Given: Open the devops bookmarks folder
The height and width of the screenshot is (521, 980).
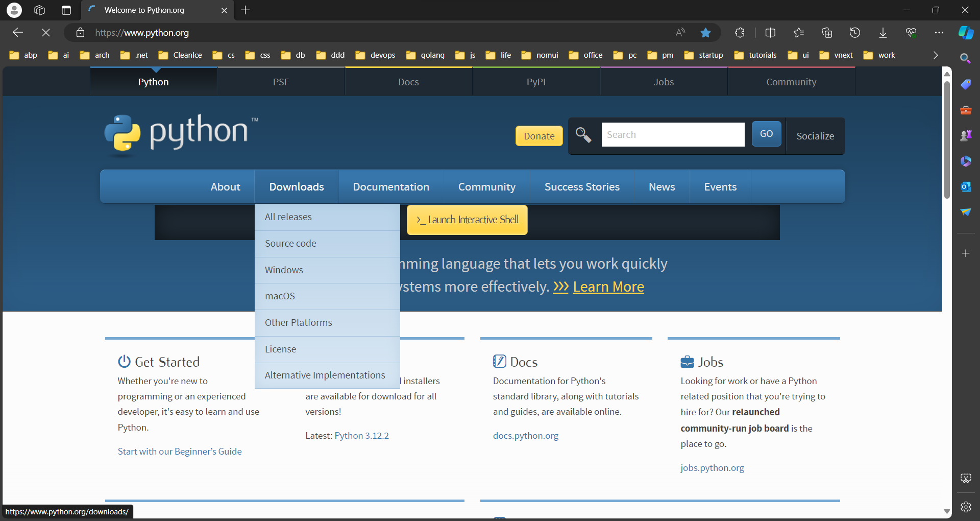Looking at the screenshot, I should point(376,55).
